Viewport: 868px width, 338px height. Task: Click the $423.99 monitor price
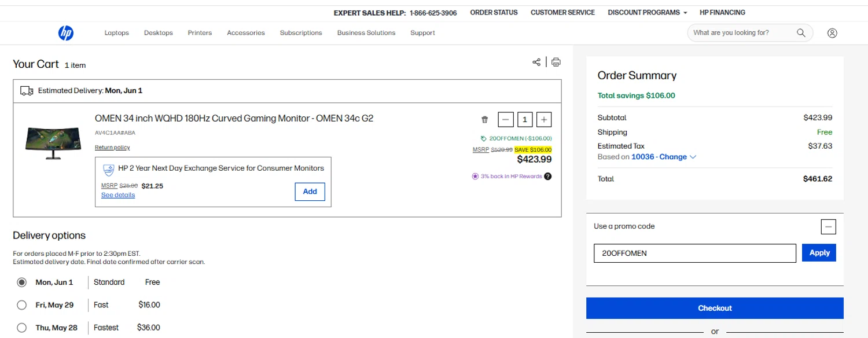[534, 159]
